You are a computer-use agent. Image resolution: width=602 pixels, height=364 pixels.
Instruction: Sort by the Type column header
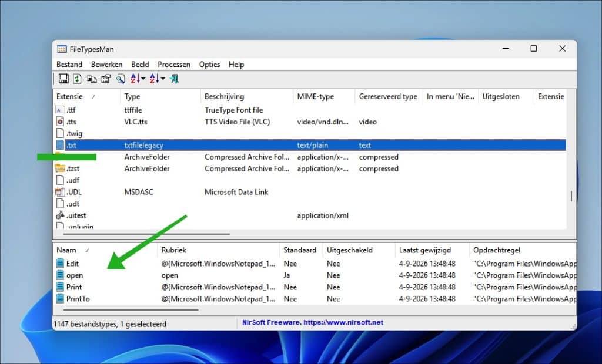point(160,97)
